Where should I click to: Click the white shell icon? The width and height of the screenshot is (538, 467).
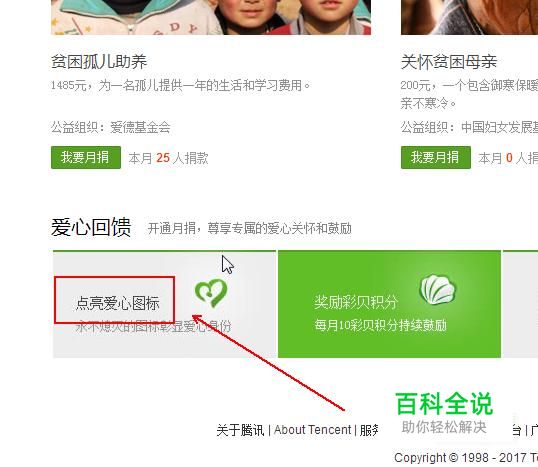[x=437, y=289]
